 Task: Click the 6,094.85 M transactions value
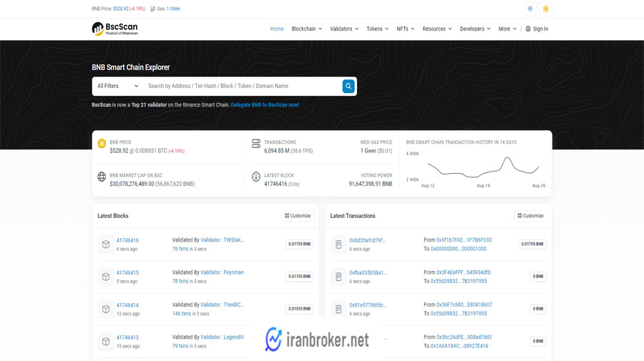pos(277,151)
